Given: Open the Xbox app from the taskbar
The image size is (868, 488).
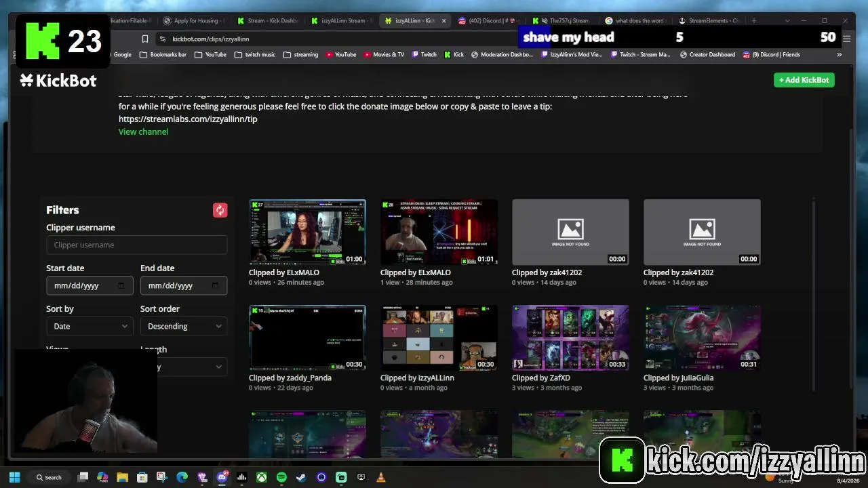Looking at the screenshot, I should click(261, 477).
